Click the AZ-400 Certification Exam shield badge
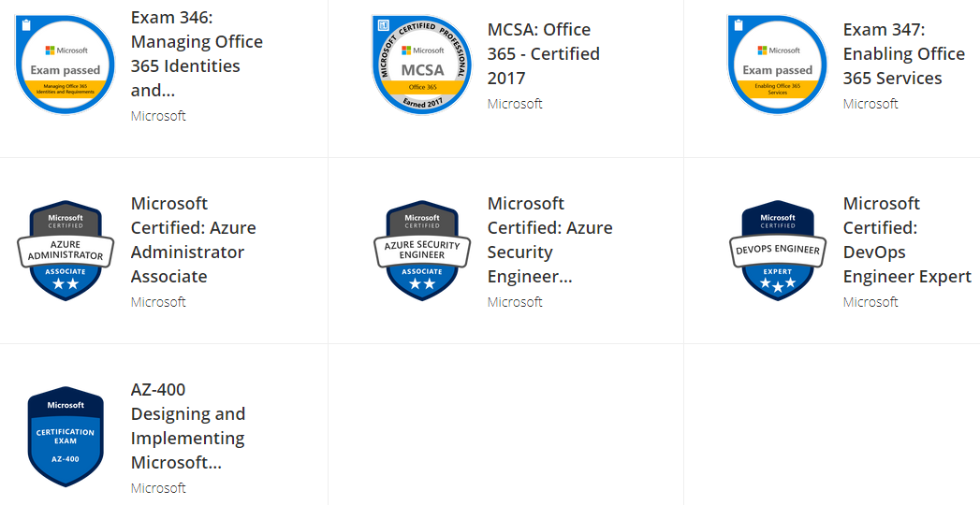The height and width of the screenshot is (505, 980). [x=65, y=437]
